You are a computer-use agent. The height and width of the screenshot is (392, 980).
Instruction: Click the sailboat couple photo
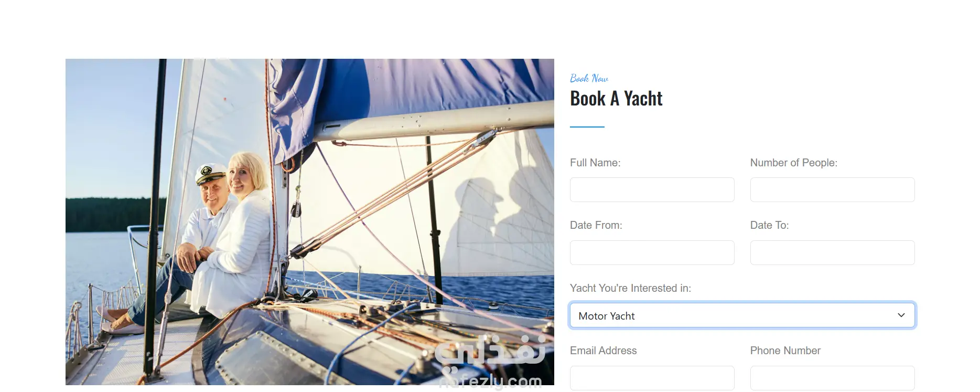pos(309,222)
